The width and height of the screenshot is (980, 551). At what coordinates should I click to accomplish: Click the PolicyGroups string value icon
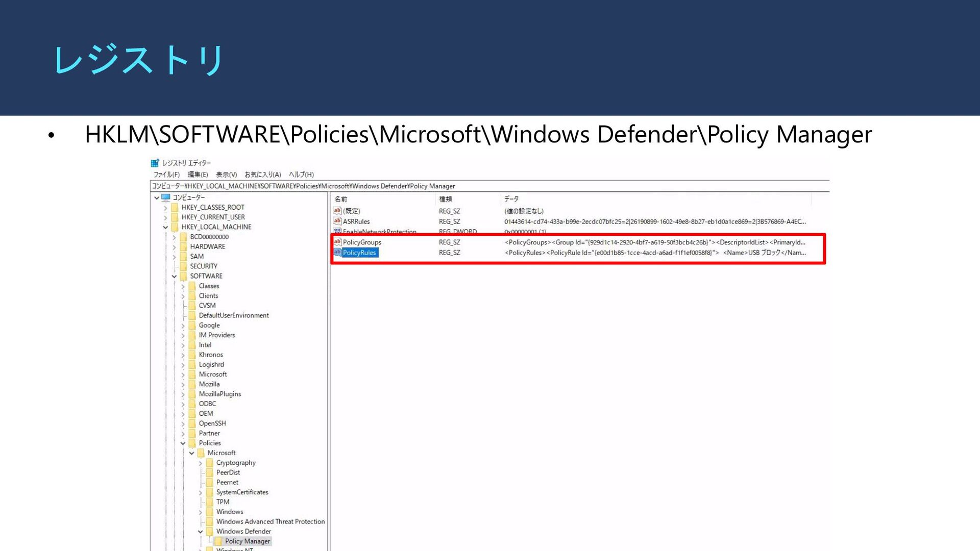click(x=337, y=242)
